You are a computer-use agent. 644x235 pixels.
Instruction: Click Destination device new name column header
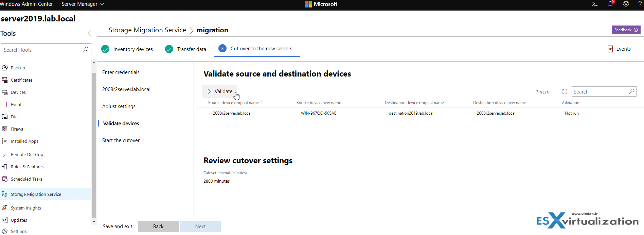[x=499, y=103]
